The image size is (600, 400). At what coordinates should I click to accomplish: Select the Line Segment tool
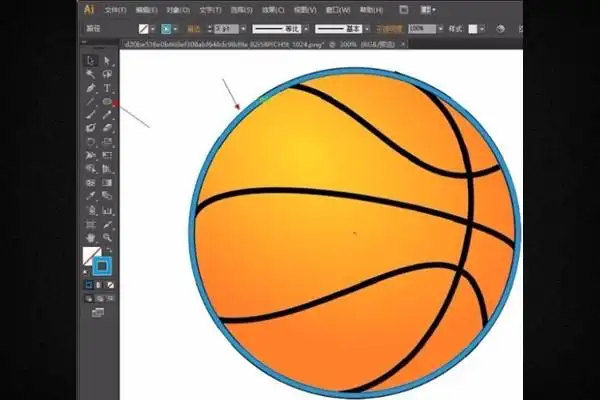click(x=91, y=102)
